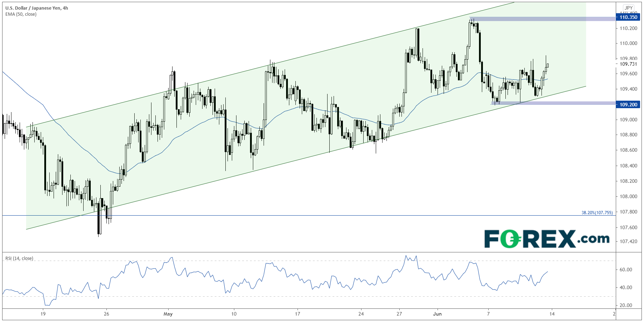This screenshot has width=644, height=322.
Task: Click the 38.20%(107.755) Fibonacci label
Action: tap(597, 213)
